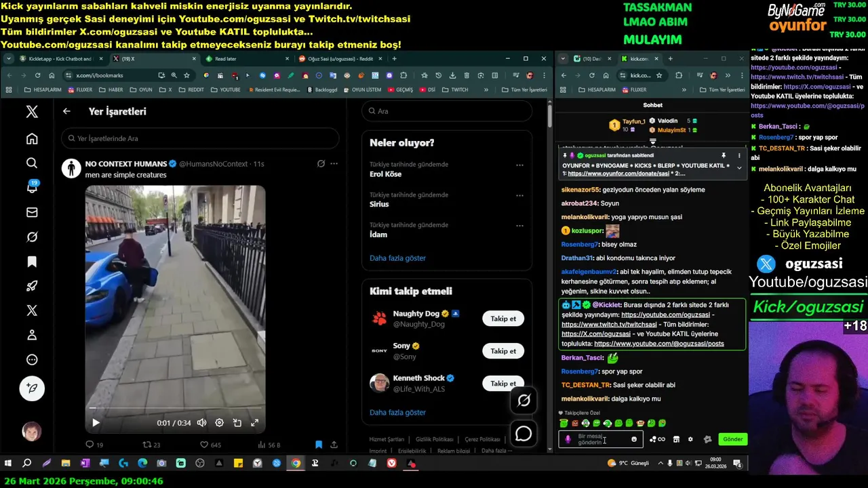Open Sirius trend options dots
Screen dimensions: 868x488
click(x=519, y=195)
